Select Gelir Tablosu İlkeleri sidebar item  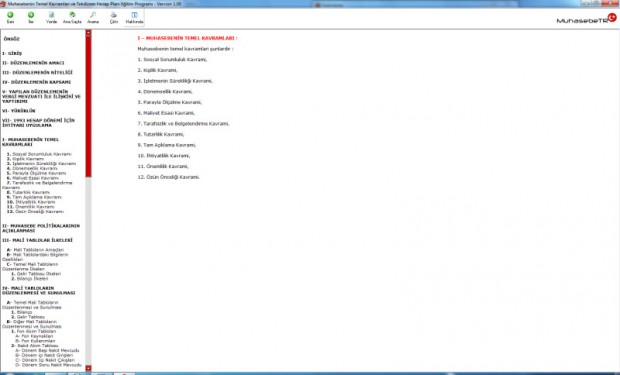(x=36, y=274)
